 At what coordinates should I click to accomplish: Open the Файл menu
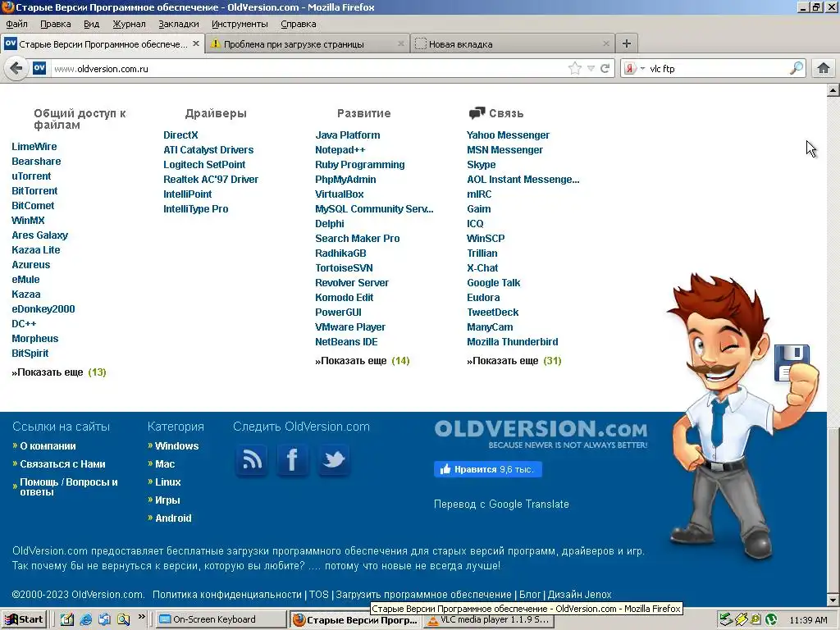pos(16,24)
